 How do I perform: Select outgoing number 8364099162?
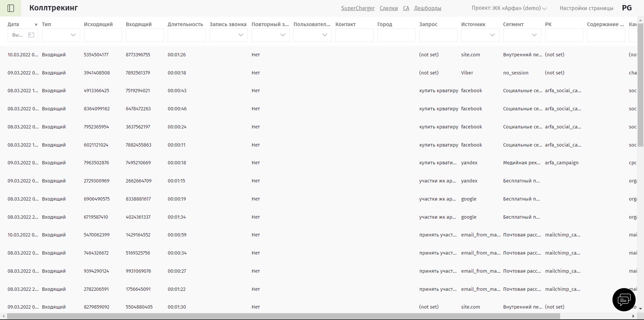point(97,109)
